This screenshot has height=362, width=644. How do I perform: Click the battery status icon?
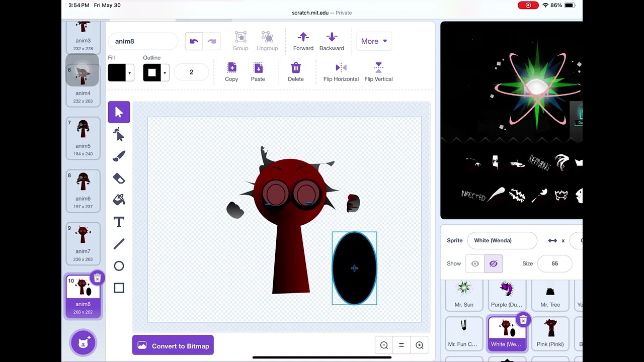570,5
